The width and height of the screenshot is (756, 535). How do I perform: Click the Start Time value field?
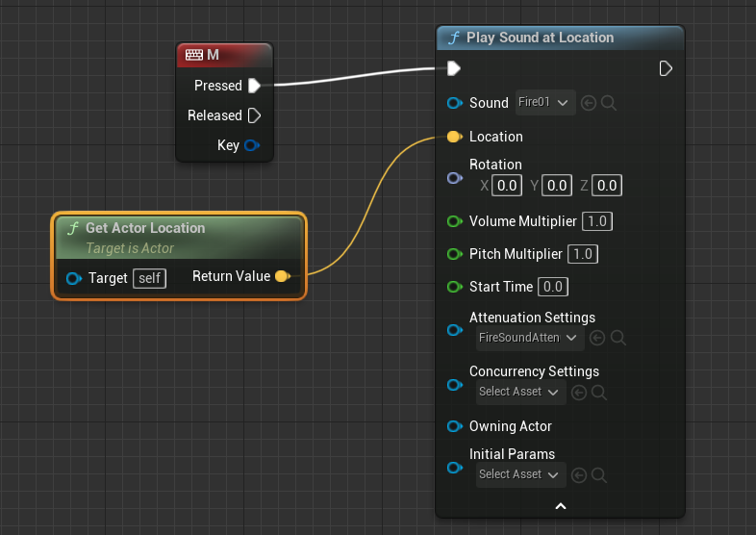[552, 287]
